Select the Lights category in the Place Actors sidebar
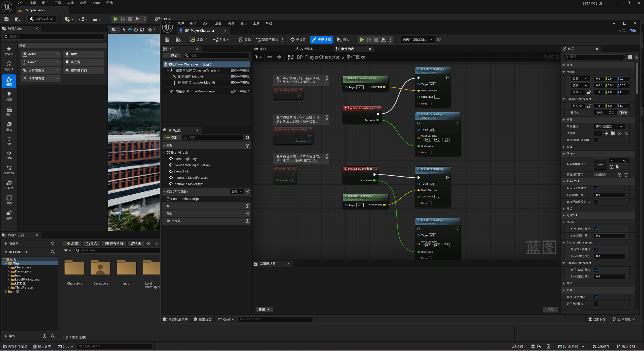Image resolution: width=644 pixels, height=351 pixels. tap(9, 96)
